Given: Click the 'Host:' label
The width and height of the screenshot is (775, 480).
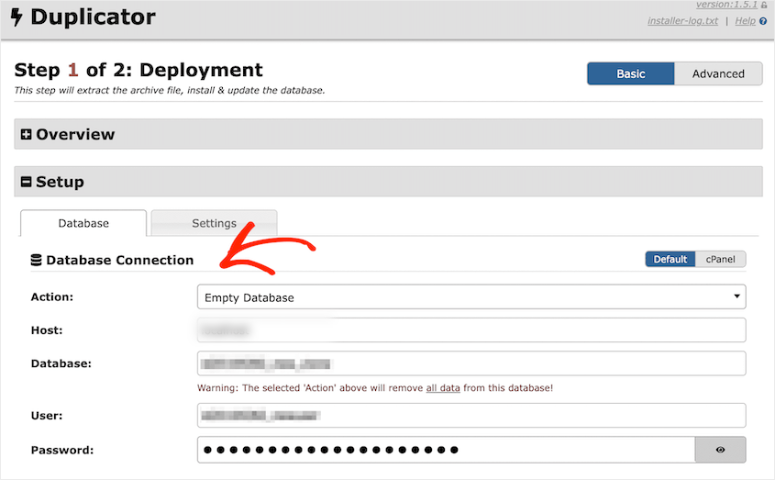Looking at the screenshot, I should point(47,330).
